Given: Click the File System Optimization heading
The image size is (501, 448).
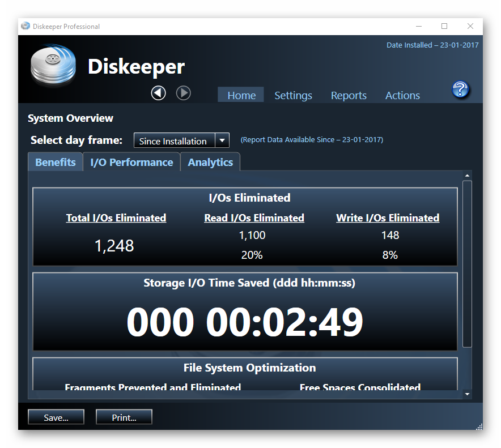Looking at the screenshot, I should coord(249,368).
